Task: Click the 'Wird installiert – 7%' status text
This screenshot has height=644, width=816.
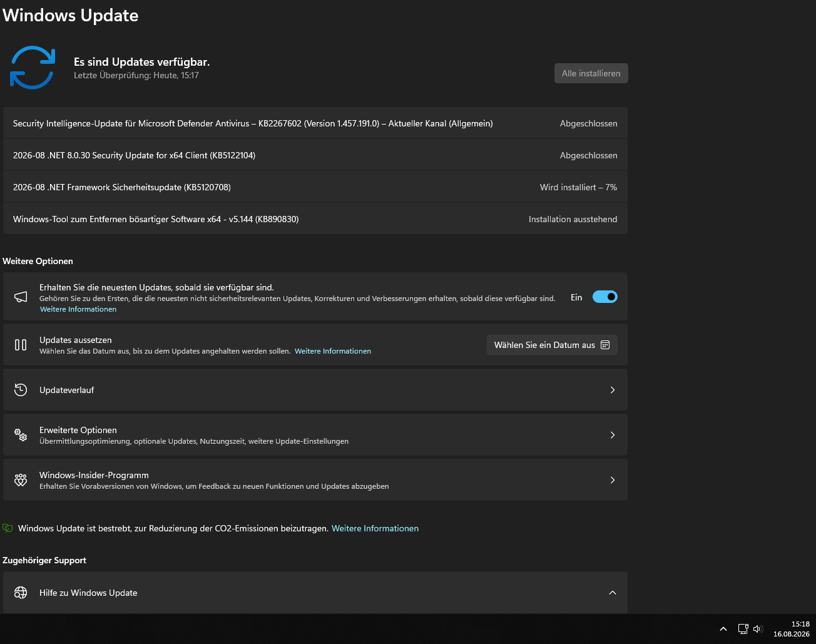Action: (x=578, y=187)
